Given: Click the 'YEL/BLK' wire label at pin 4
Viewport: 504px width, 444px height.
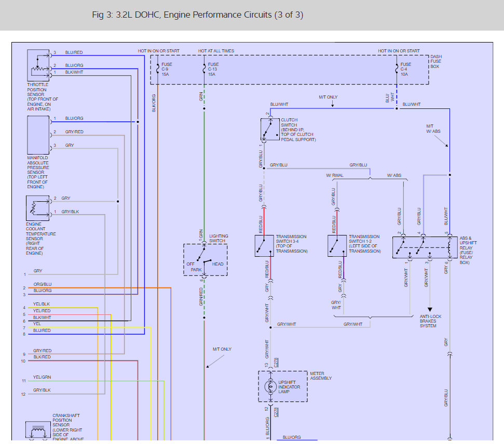Looking at the screenshot, I should coord(42,304).
